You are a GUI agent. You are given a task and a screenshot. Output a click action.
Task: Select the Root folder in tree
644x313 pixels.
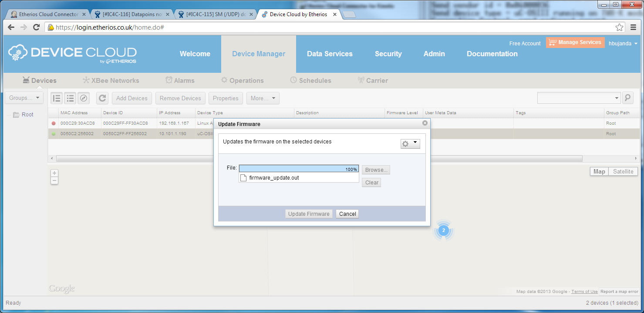pyautogui.click(x=27, y=115)
